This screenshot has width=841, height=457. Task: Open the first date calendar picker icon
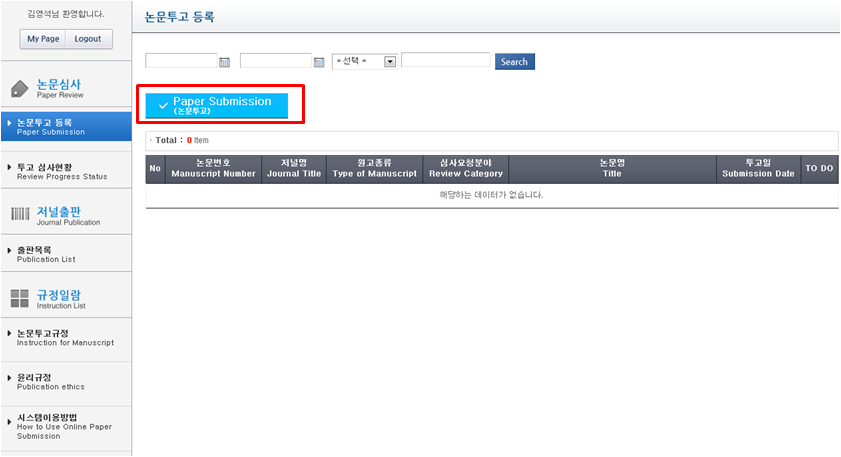point(224,62)
